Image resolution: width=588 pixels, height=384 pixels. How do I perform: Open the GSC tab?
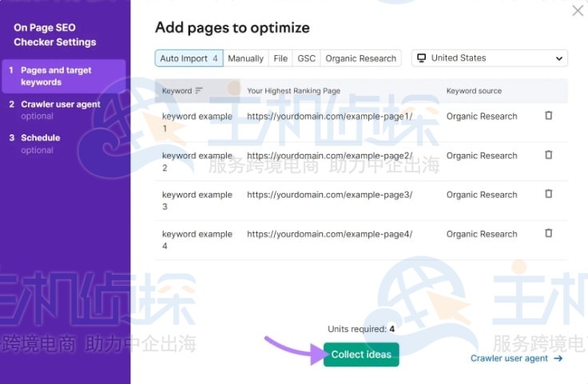tap(306, 58)
